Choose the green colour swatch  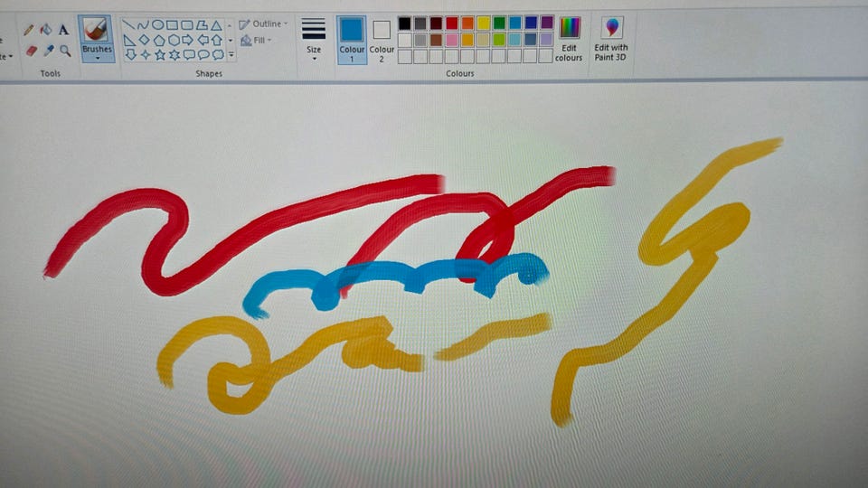499,23
